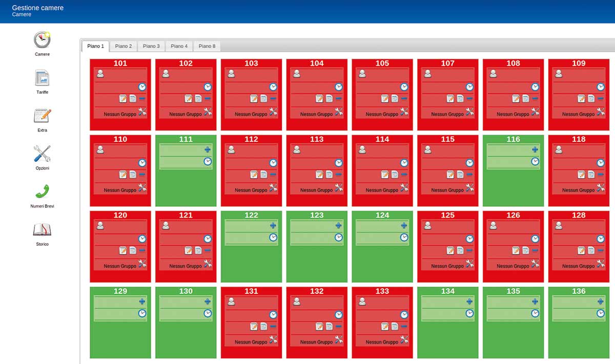Viewport: 615px width, 364px height.
Task: Add a guest with plus in room 134
Action: click(x=469, y=302)
